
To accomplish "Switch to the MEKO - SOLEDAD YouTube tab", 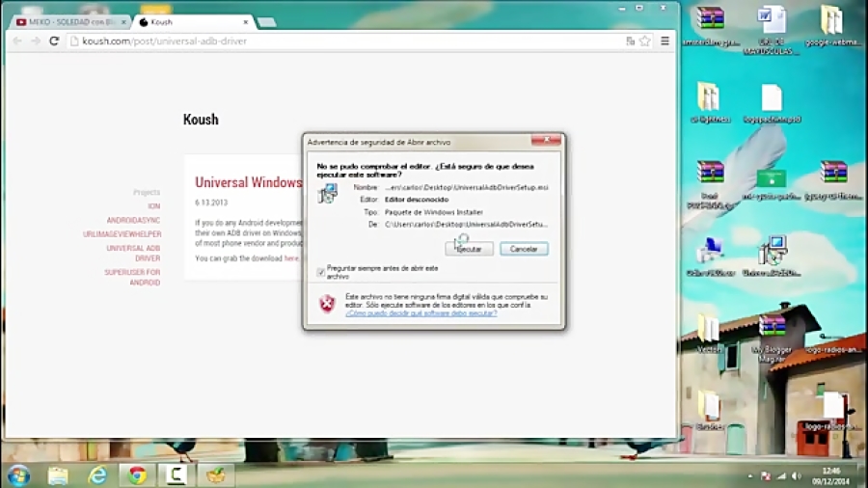I will pyautogui.click(x=69, y=22).
